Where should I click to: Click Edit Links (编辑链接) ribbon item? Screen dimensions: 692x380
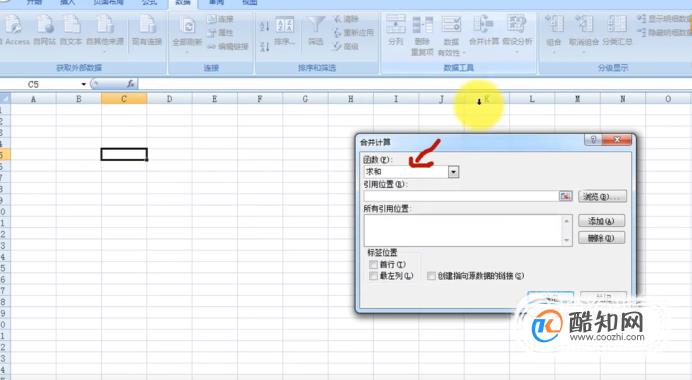[228, 46]
